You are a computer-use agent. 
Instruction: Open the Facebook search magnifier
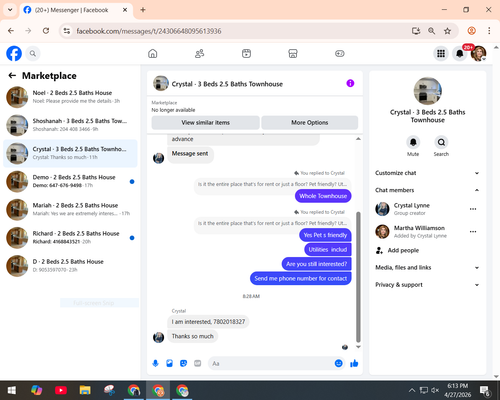tap(33, 53)
